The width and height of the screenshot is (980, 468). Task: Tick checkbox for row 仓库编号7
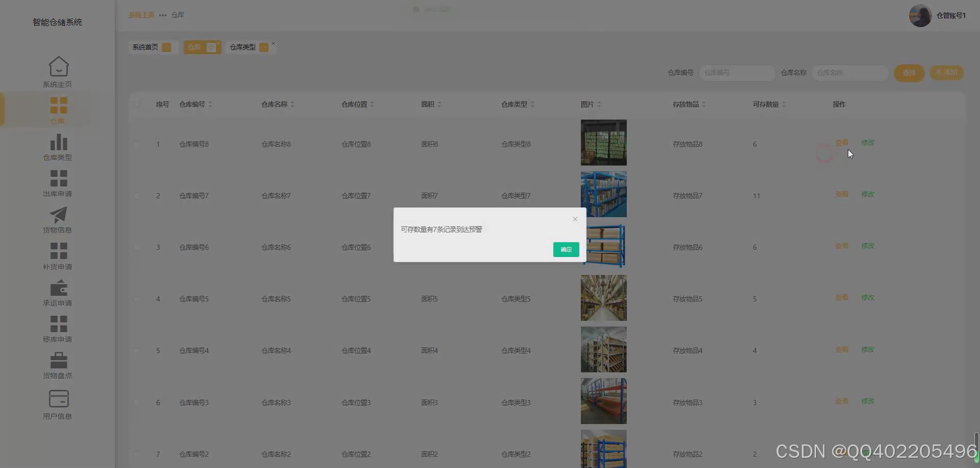[x=136, y=196]
